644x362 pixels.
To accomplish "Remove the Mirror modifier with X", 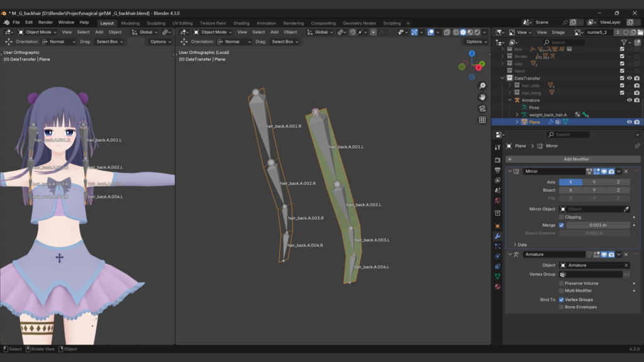I will tap(626, 171).
